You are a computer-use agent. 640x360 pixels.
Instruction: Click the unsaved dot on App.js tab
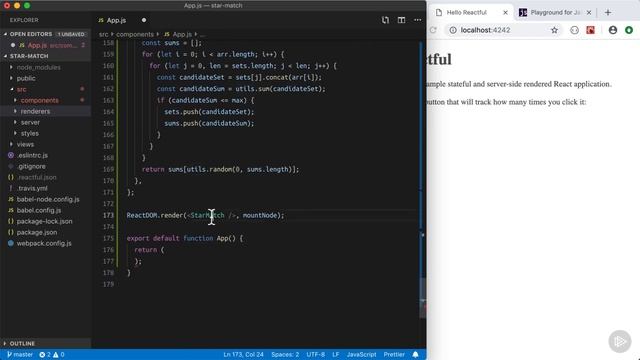coord(144,20)
